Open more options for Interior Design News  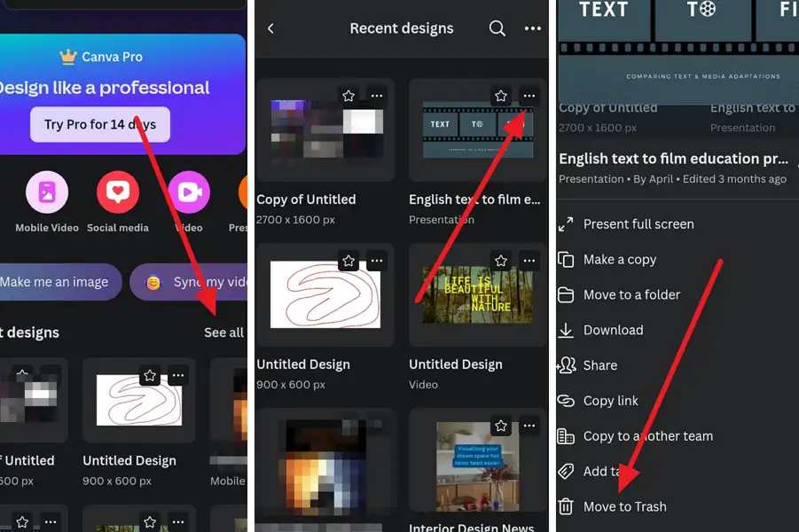[529, 426]
